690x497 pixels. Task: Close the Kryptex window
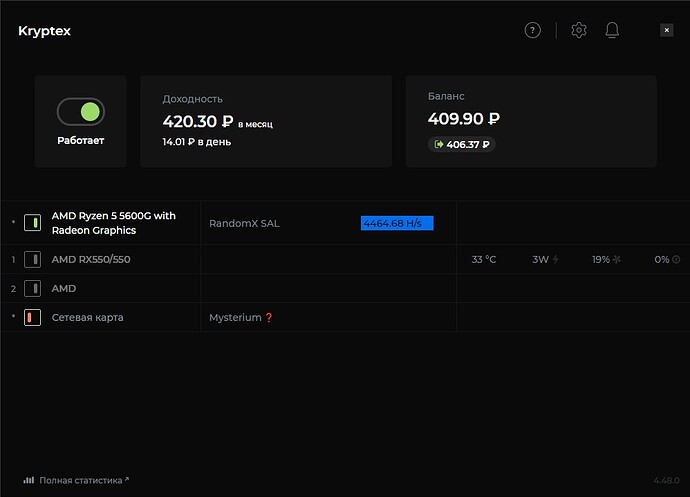point(667,30)
